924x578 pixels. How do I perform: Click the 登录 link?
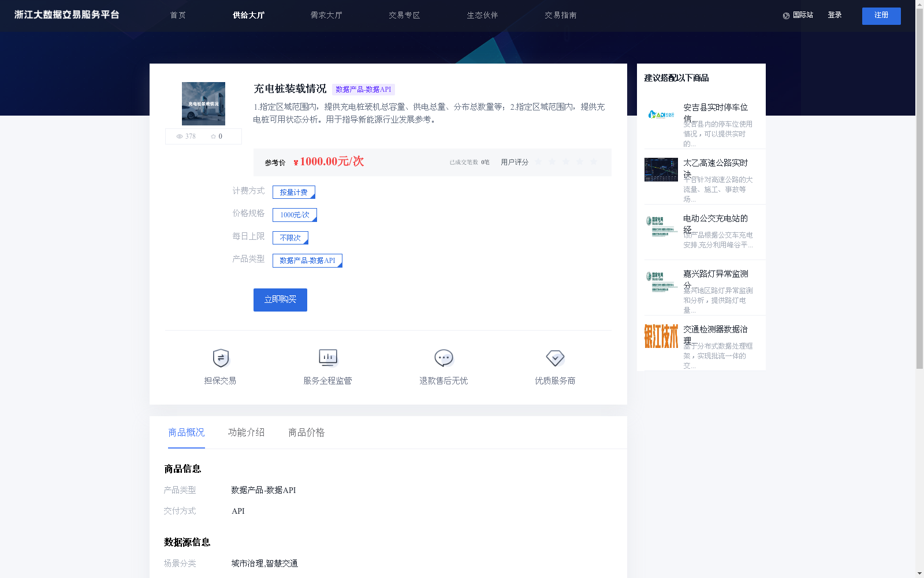tap(834, 16)
